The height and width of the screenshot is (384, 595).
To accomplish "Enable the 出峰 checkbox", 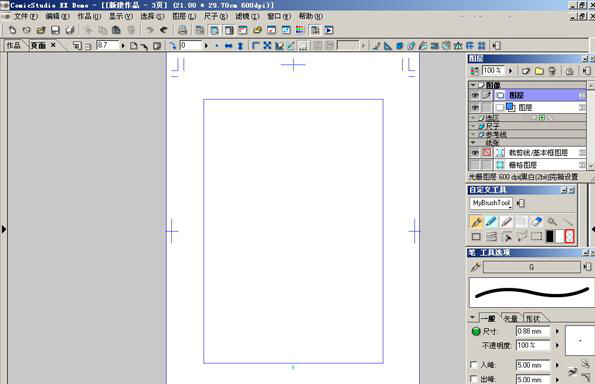I will pyautogui.click(x=474, y=379).
